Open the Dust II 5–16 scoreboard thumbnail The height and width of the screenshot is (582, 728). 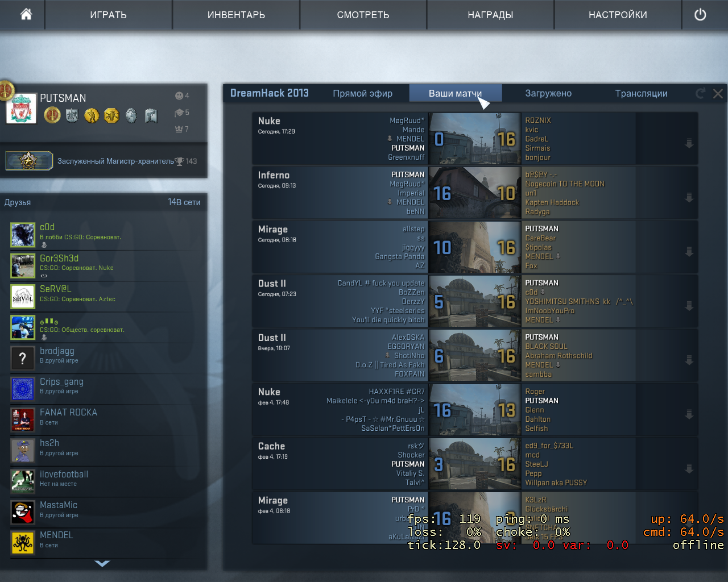point(474,301)
